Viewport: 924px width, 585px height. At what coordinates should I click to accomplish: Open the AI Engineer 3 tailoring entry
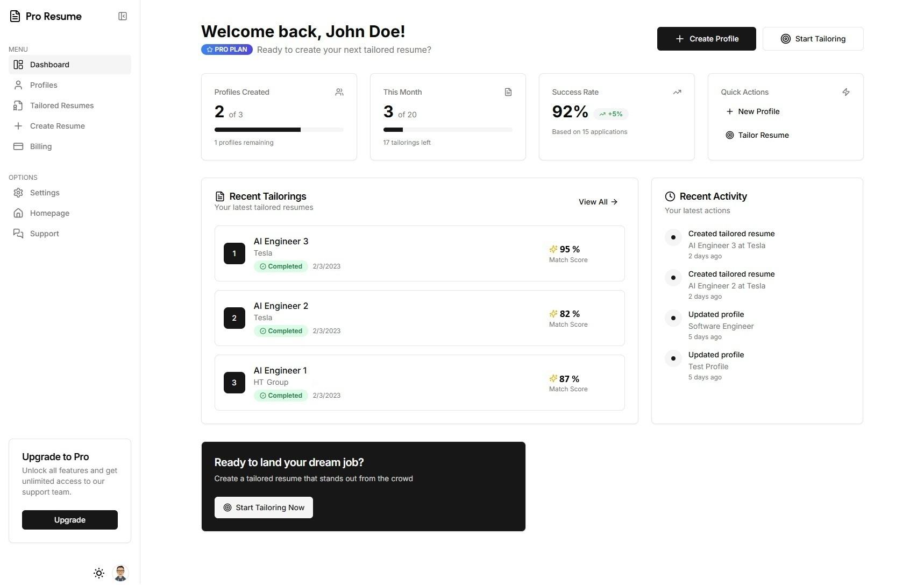tap(419, 253)
